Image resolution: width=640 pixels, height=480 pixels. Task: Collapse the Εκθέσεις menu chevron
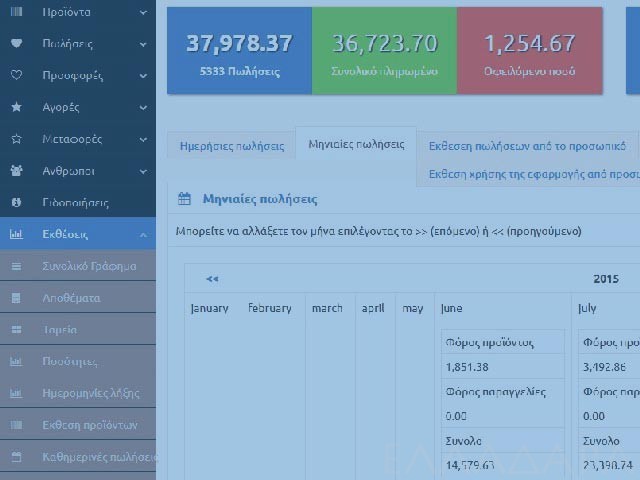click(143, 235)
